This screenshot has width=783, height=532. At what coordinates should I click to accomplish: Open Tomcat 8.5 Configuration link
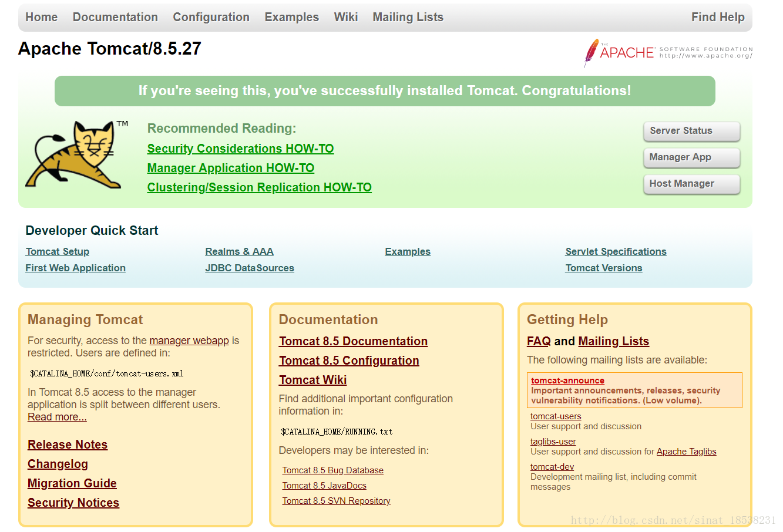click(x=349, y=361)
